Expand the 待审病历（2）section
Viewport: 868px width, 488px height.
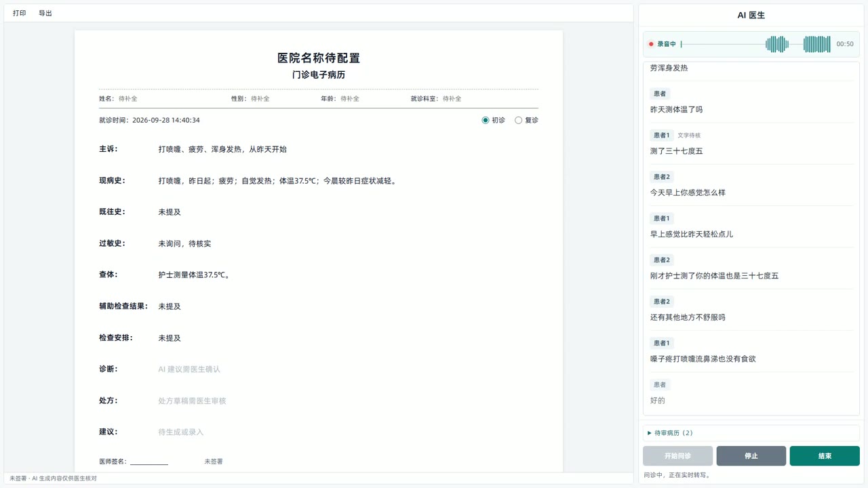pos(751,433)
